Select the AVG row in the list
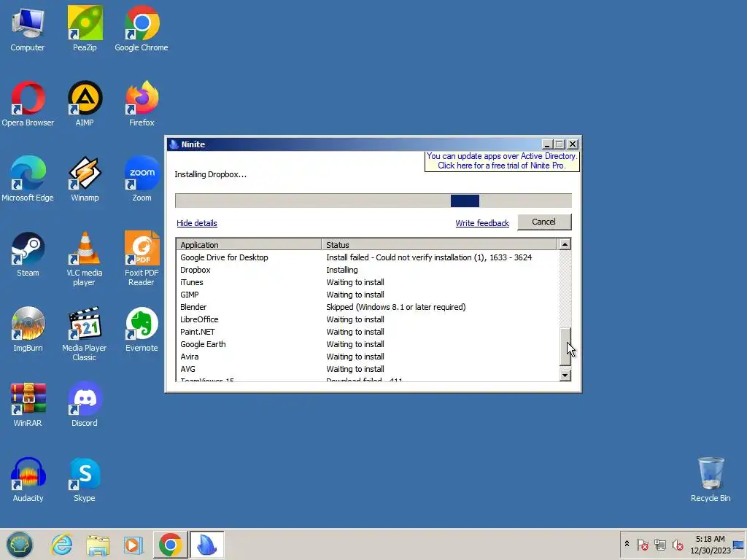The width and height of the screenshot is (747, 560). coord(367,368)
